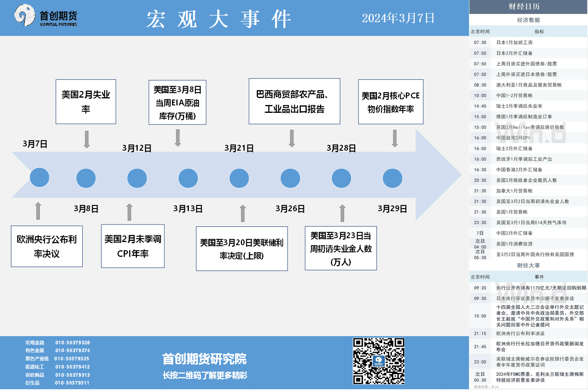Click the down arrow below 美国2月失业率 box
The height and width of the screenshot is (390, 588).
87,139
